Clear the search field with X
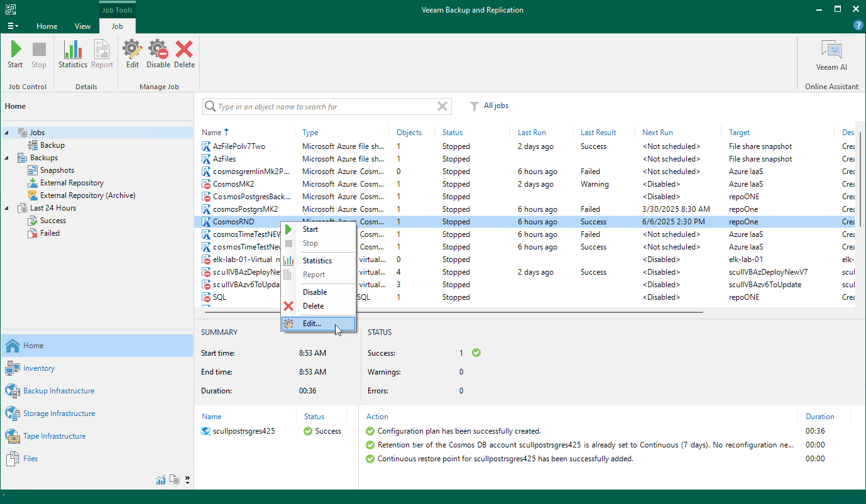This screenshot has height=504, width=866. click(442, 107)
